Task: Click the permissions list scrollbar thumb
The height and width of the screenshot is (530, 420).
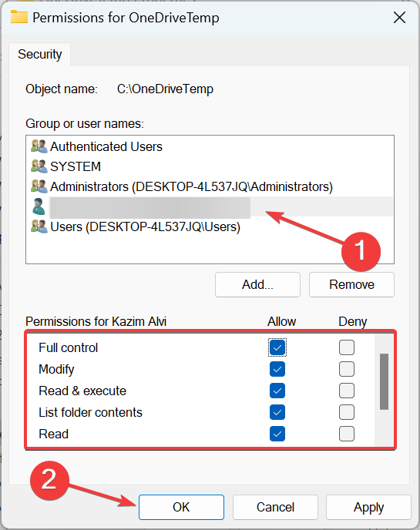Action: [x=384, y=381]
